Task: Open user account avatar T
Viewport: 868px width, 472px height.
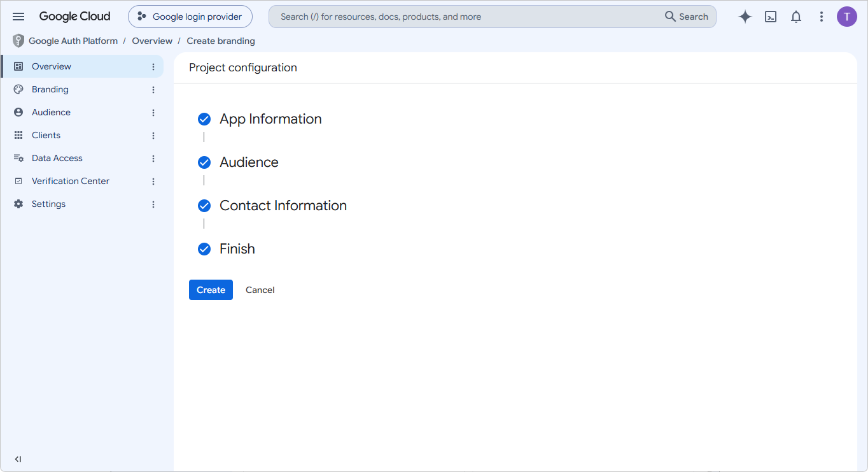Action: (847, 17)
